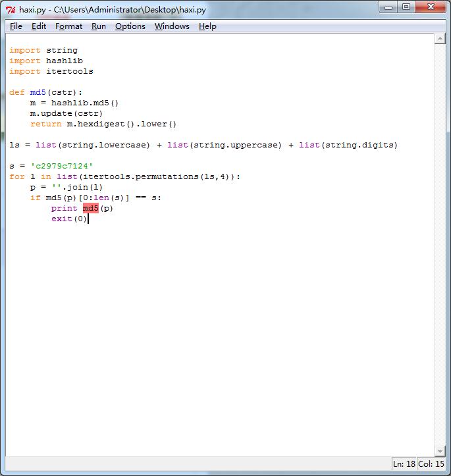
Task: Click the Ln: 18 status indicator
Action: point(404,464)
